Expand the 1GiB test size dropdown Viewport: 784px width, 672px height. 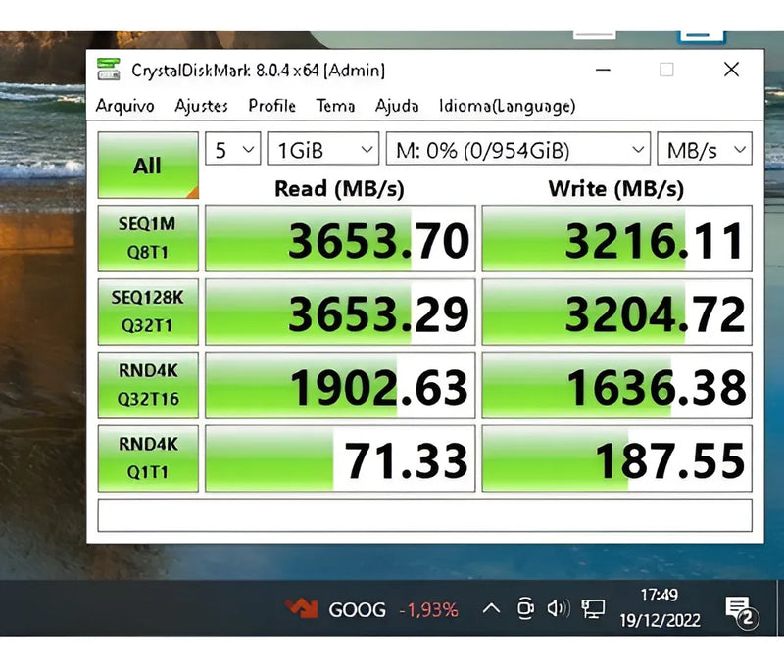click(x=322, y=150)
